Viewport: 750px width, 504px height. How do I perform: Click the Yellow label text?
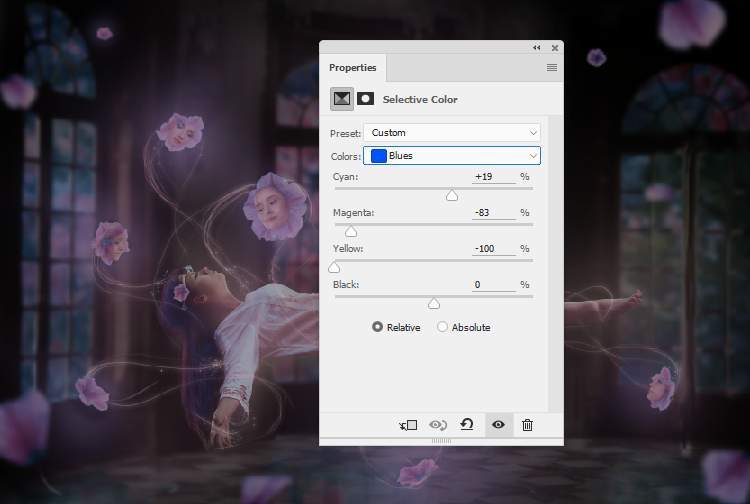coord(348,249)
